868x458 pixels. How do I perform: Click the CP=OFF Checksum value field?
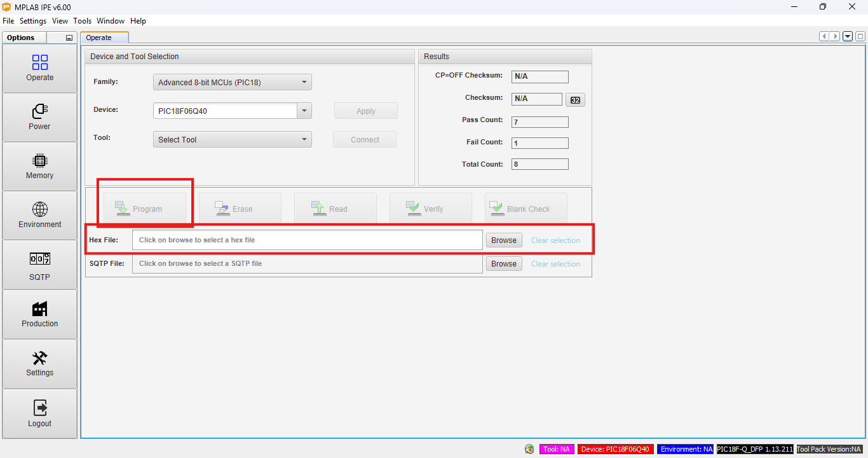pyautogui.click(x=540, y=77)
